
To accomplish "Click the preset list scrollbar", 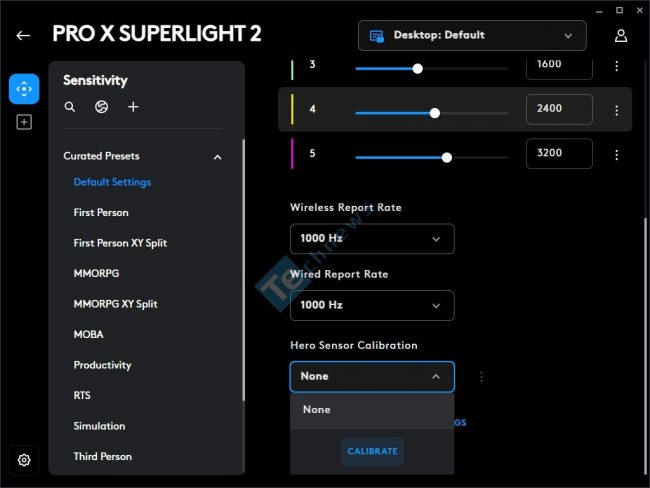I will point(243,269).
